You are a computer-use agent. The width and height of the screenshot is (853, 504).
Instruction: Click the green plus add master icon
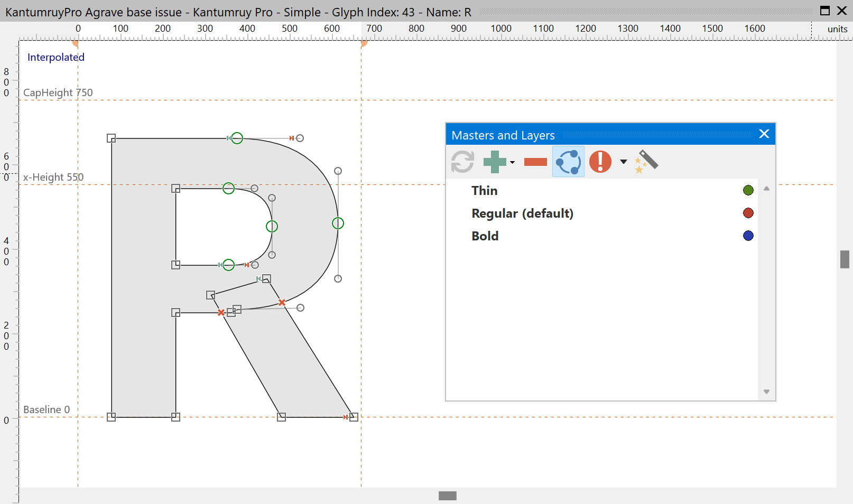[x=495, y=162]
